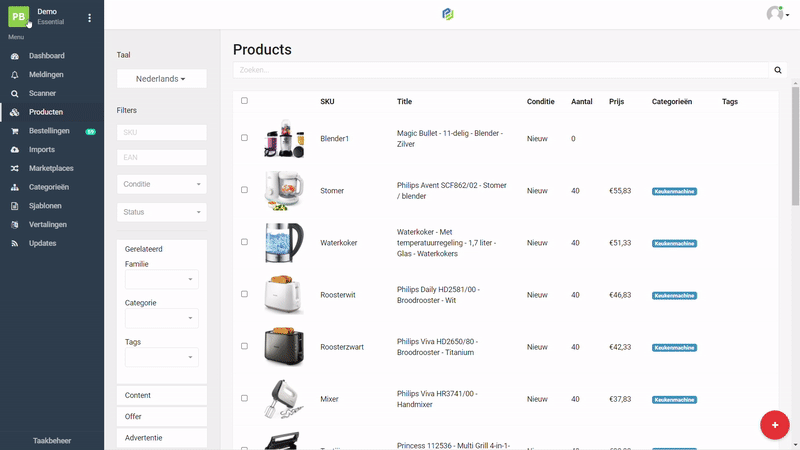
Task: Check the Stomer row checkbox
Action: 244,190
